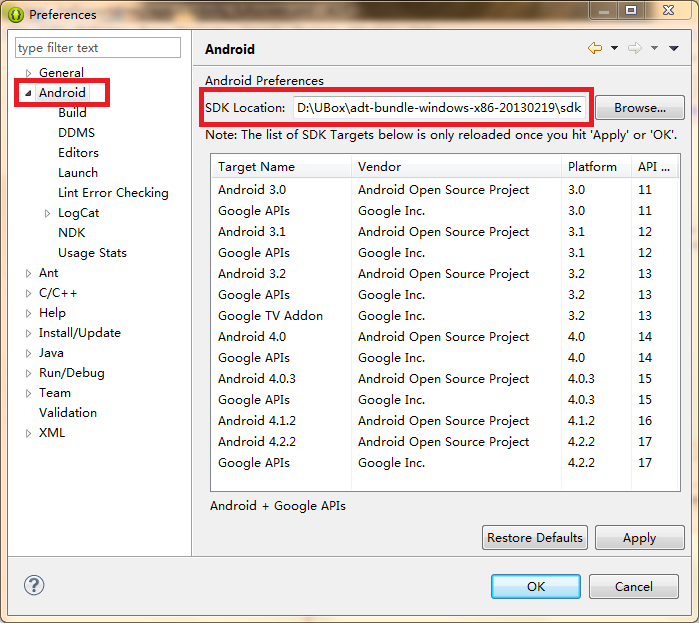
Task: Open the back history dropdown arrow
Action: 614,48
